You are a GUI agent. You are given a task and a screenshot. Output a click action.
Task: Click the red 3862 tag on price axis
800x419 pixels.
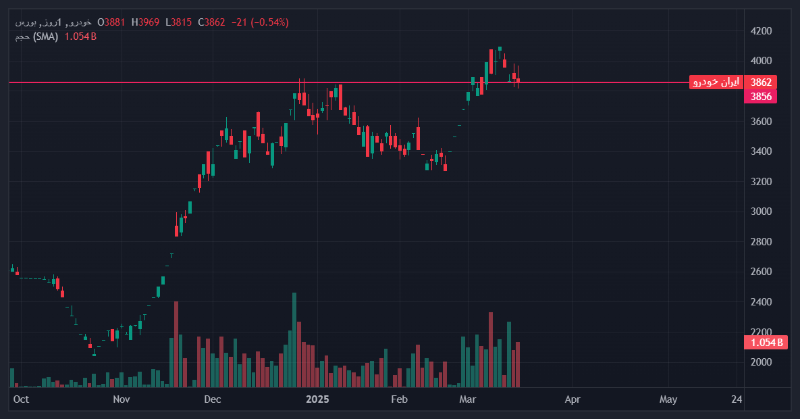[761, 82]
